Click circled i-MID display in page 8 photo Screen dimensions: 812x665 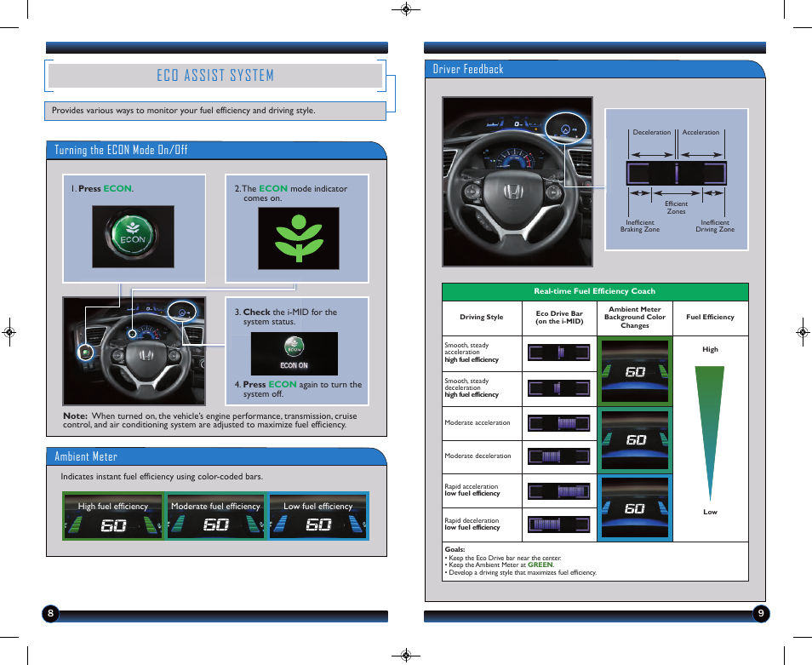tap(183, 312)
